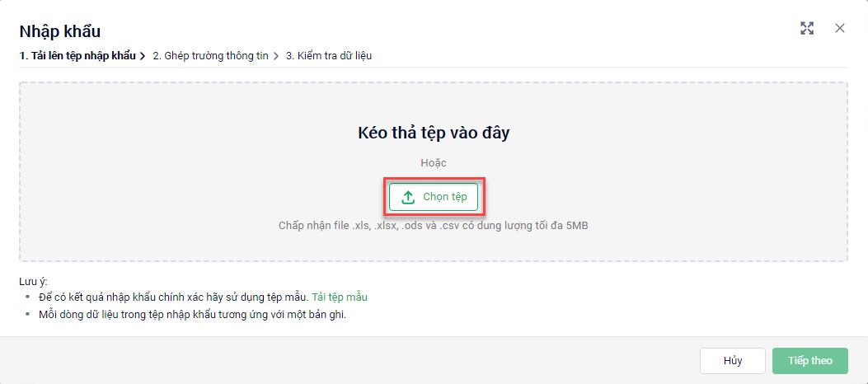This screenshot has height=384, width=868.
Task: Click the note about Mỗi dòng dữ liệu
Action: click(x=192, y=315)
